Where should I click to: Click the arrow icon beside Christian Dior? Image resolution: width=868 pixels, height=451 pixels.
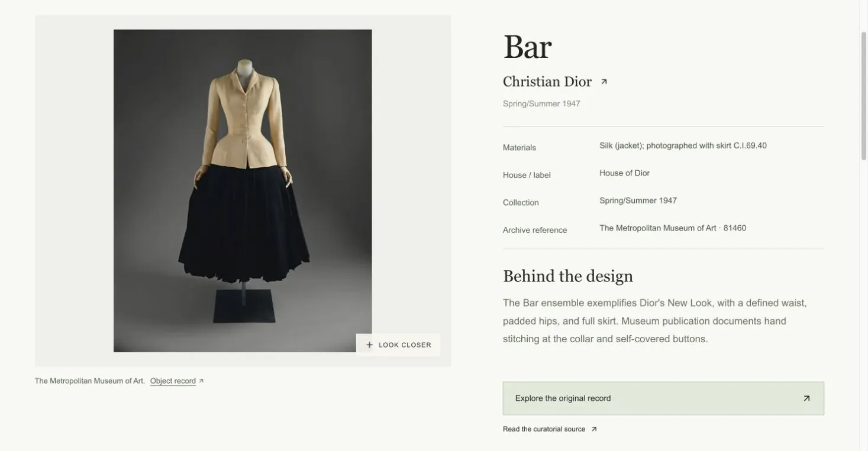[x=604, y=82]
